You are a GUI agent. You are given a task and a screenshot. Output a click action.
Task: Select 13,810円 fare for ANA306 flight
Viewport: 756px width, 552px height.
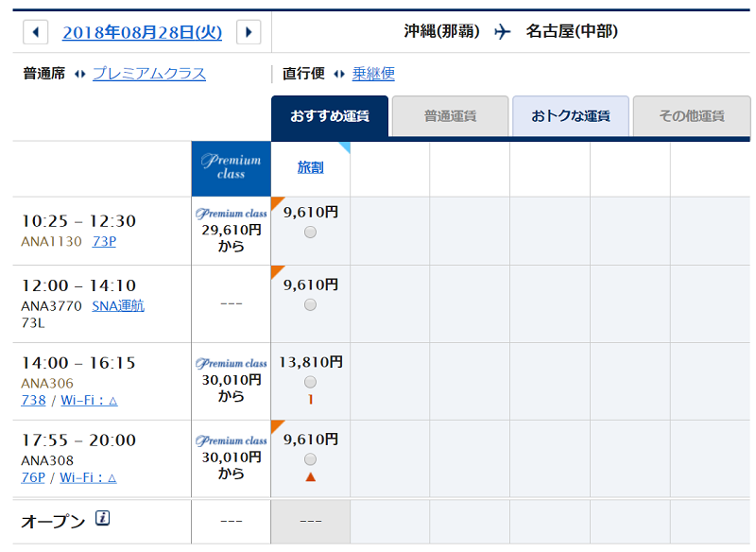[x=311, y=382]
